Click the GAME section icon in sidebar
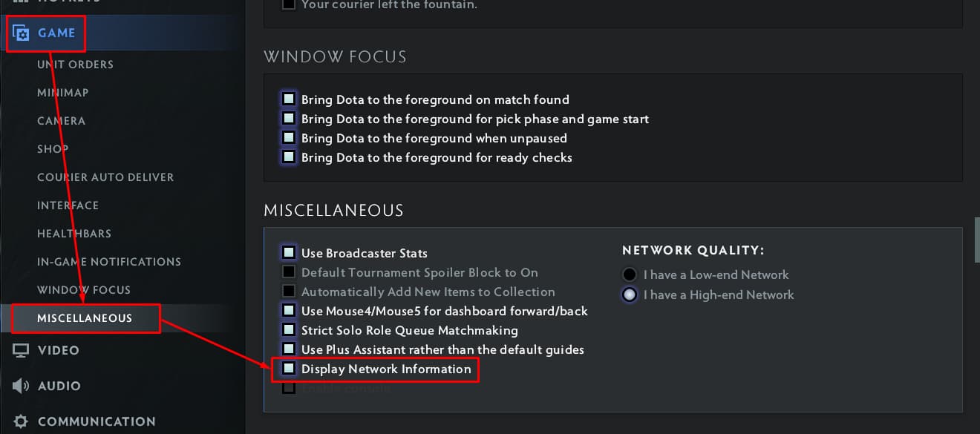Screen dimensions: 980x434 tap(20, 33)
